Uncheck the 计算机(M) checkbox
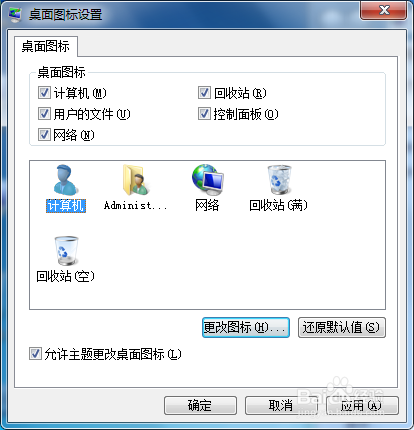 (44, 93)
